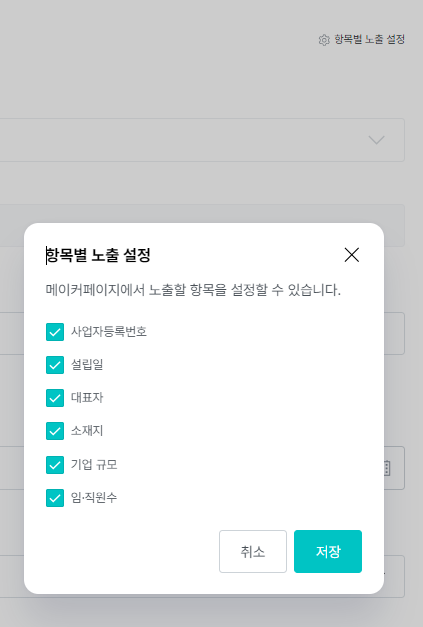Uncheck the 기업 규모 checkbox
The image size is (423, 627).
tap(55, 465)
